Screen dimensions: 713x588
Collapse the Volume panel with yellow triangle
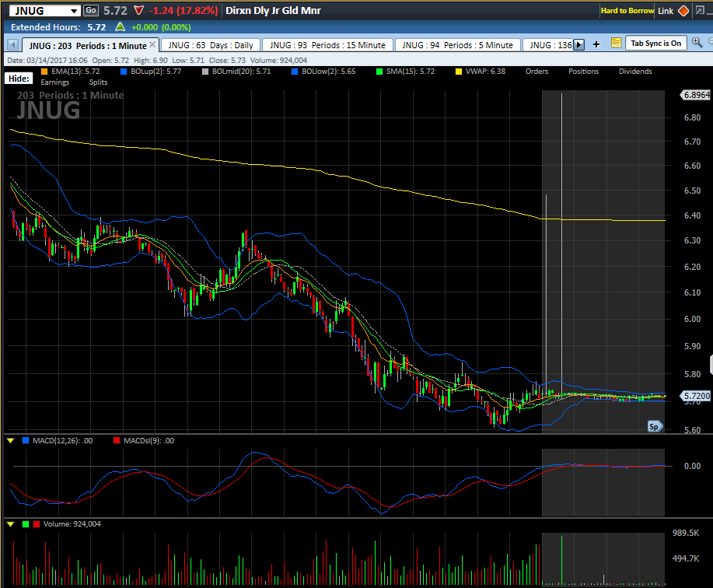(x=10, y=524)
